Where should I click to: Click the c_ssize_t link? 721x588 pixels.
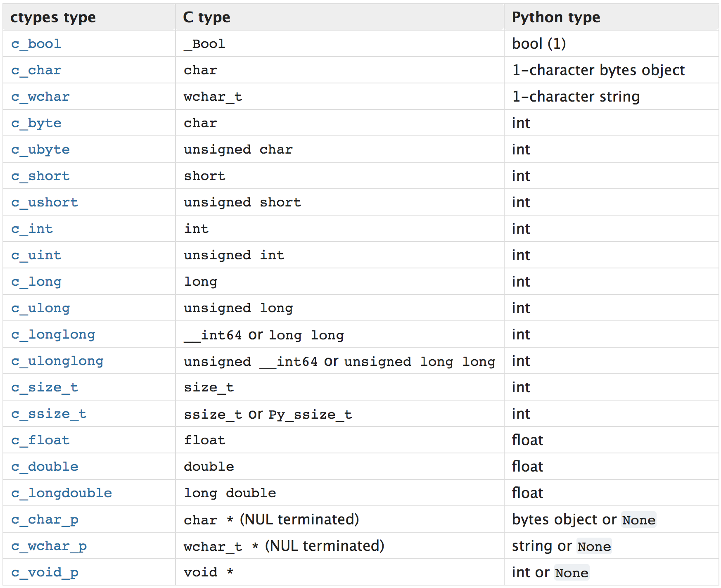click(x=49, y=414)
